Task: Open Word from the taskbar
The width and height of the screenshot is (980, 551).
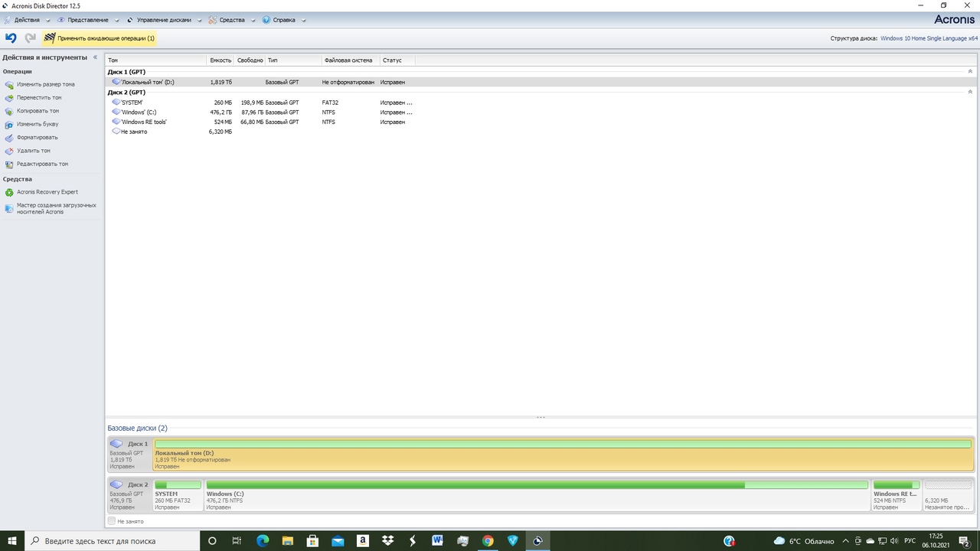Action: tap(437, 540)
